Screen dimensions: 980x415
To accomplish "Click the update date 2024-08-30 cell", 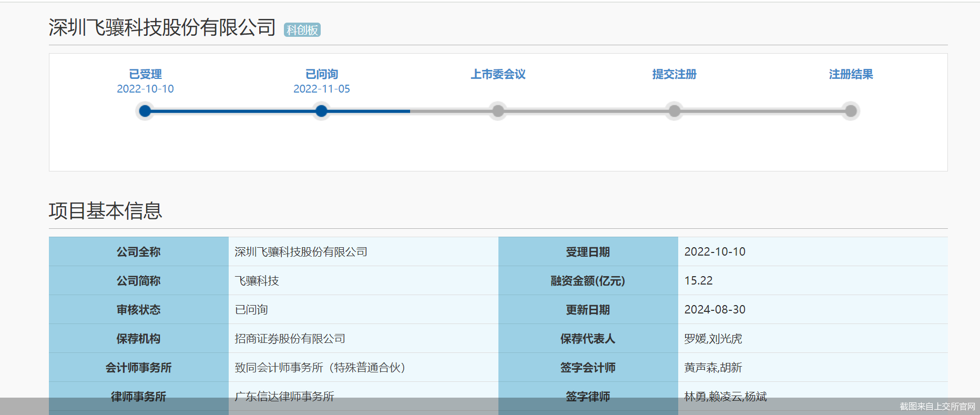I will (x=714, y=310).
